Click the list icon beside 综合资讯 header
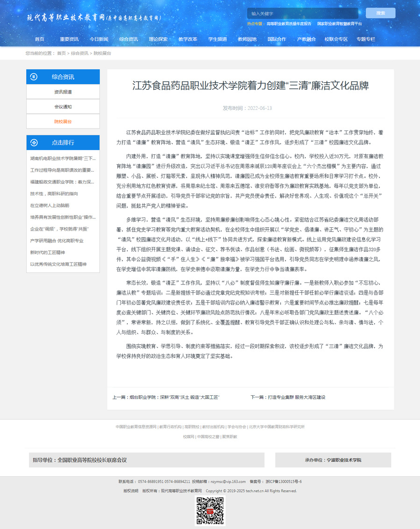The height and width of the screenshot is (529, 420). tap(34, 77)
